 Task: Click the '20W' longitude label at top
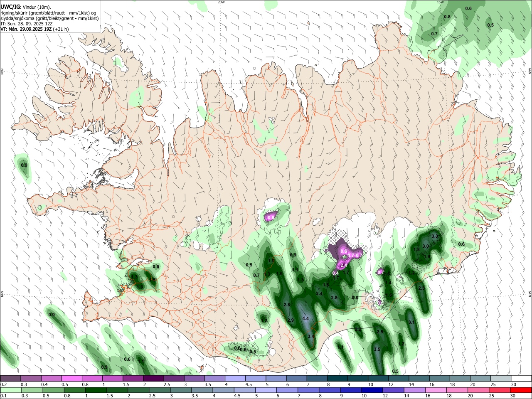click(x=221, y=2)
